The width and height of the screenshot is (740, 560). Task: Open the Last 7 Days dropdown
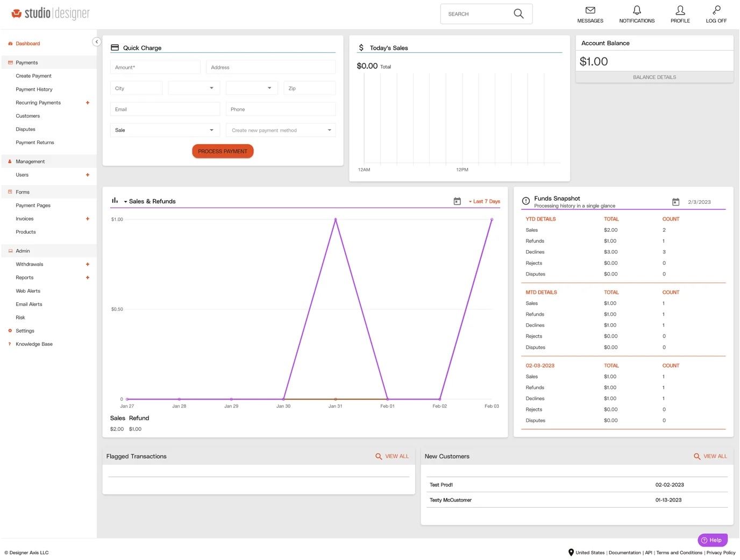[x=483, y=201]
